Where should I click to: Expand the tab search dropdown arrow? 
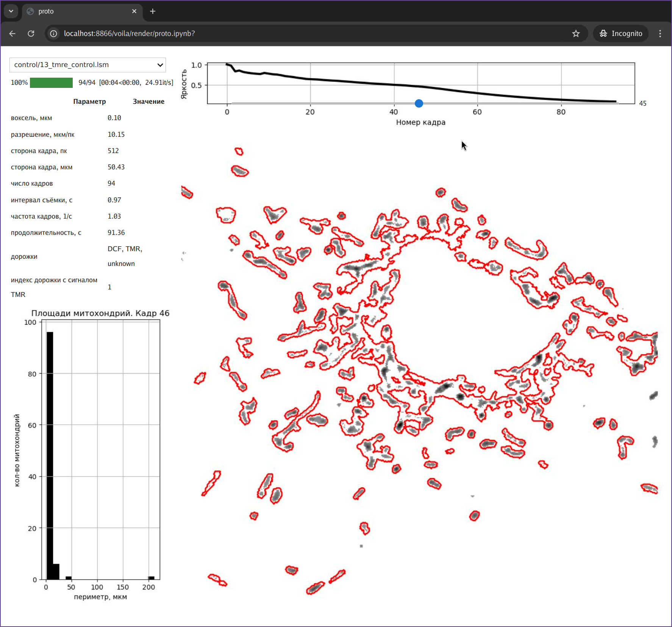click(11, 11)
